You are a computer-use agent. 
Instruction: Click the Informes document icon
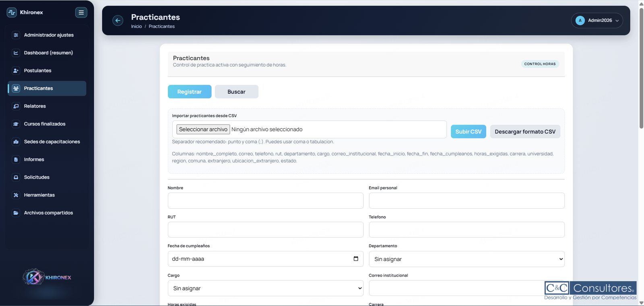[x=16, y=160]
